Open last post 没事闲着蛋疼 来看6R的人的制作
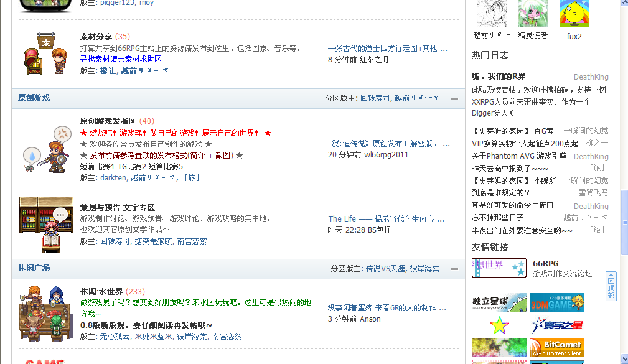Image resolution: width=628 pixels, height=364 pixels. [387, 307]
